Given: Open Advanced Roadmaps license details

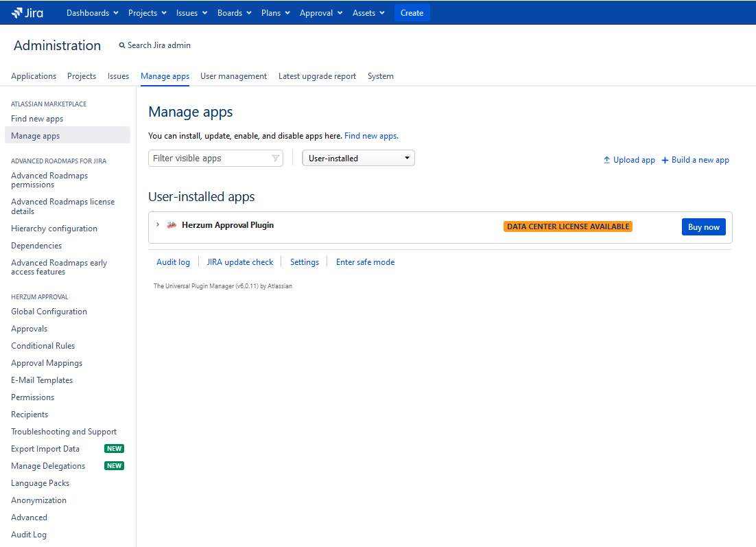Looking at the screenshot, I should tap(62, 207).
